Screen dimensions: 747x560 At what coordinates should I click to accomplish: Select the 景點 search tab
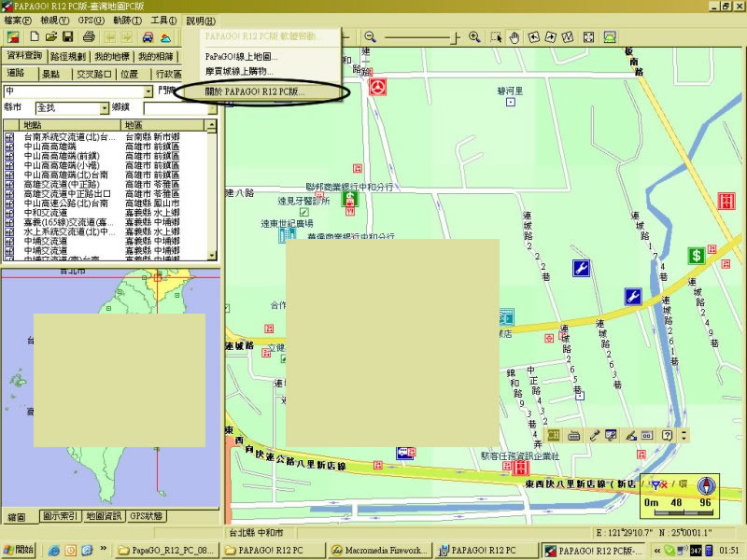(x=50, y=74)
